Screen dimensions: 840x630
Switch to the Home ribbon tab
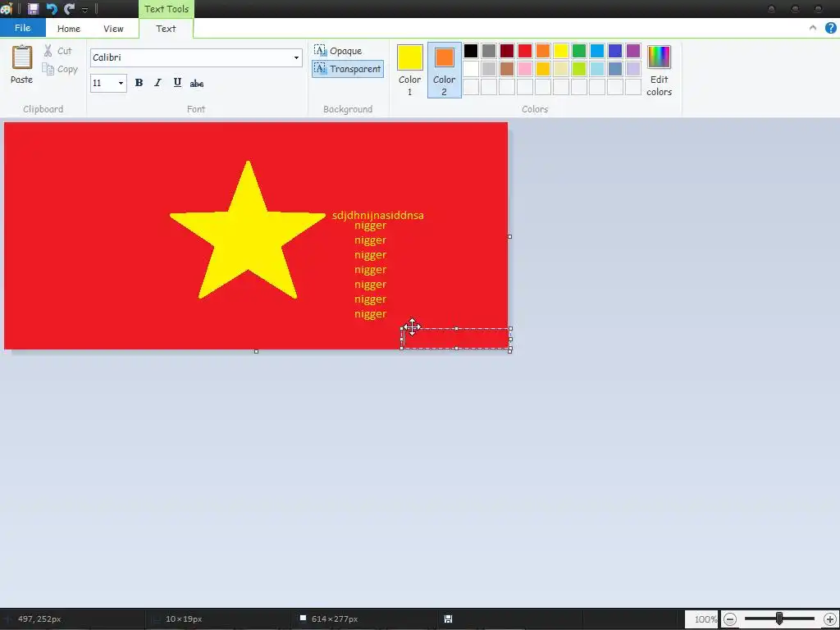pos(69,29)
